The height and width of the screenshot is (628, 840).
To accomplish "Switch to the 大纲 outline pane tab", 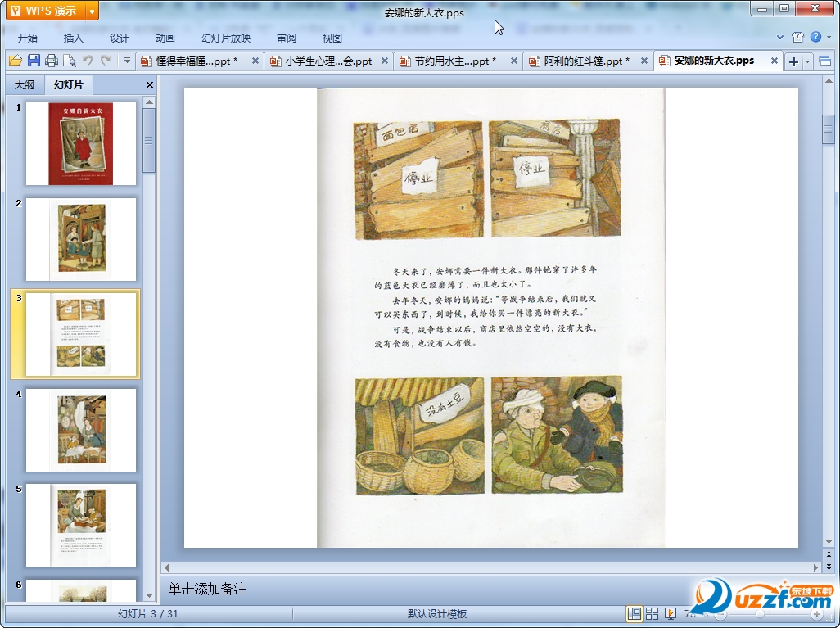I will pyautogui.click(x=24, y=84).
